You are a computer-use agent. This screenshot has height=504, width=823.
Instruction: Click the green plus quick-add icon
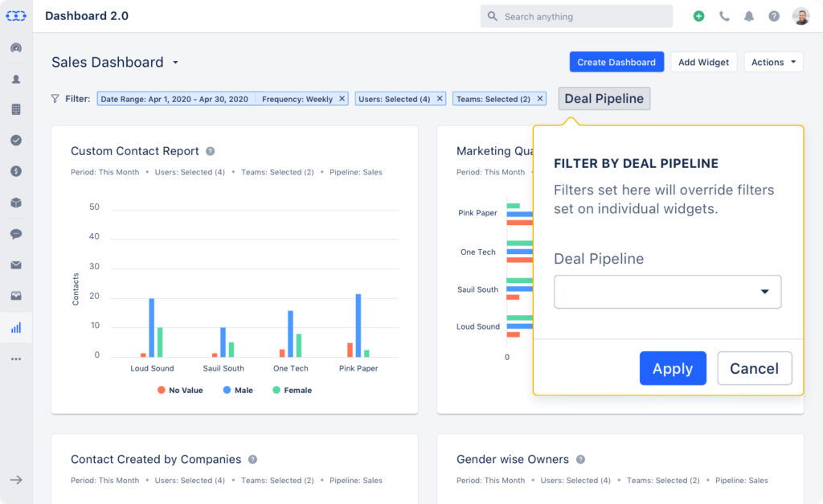[698, 16]
